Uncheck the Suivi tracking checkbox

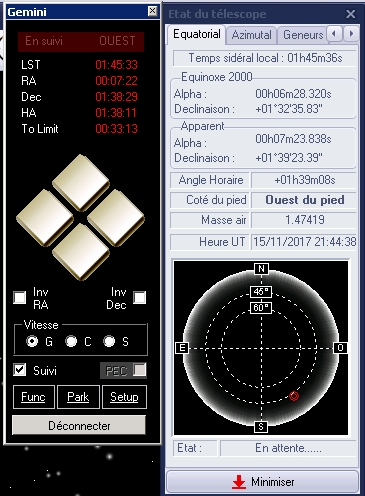click(x=20, y=370)
